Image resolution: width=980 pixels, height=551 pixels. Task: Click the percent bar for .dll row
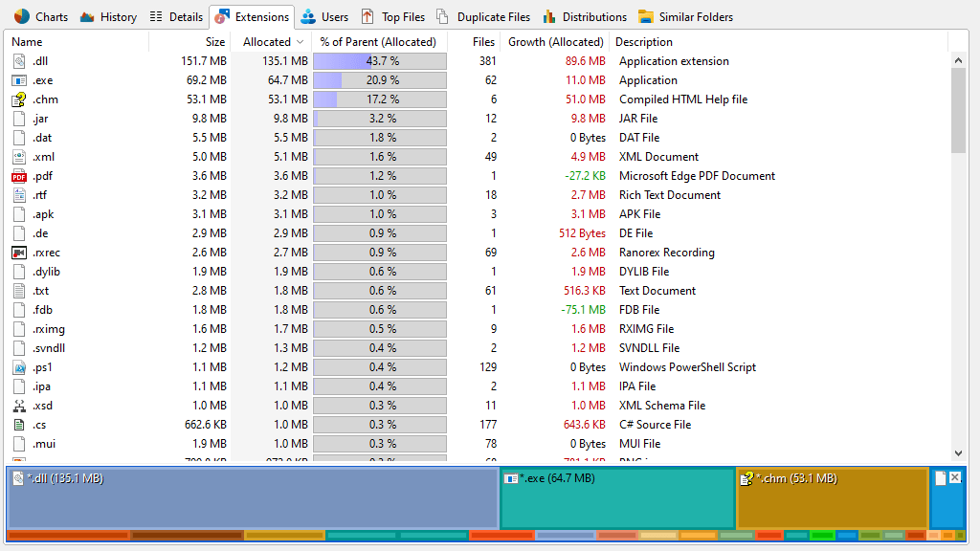[380, 61]
